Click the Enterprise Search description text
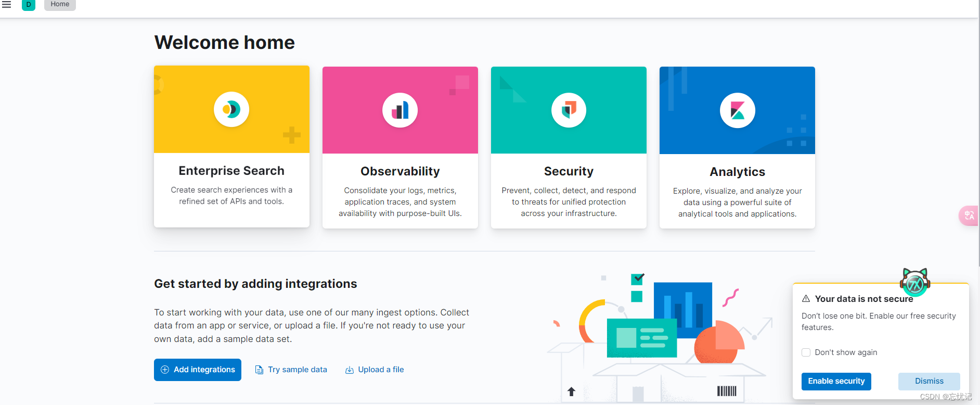980x405 pixels. (231, 196)
